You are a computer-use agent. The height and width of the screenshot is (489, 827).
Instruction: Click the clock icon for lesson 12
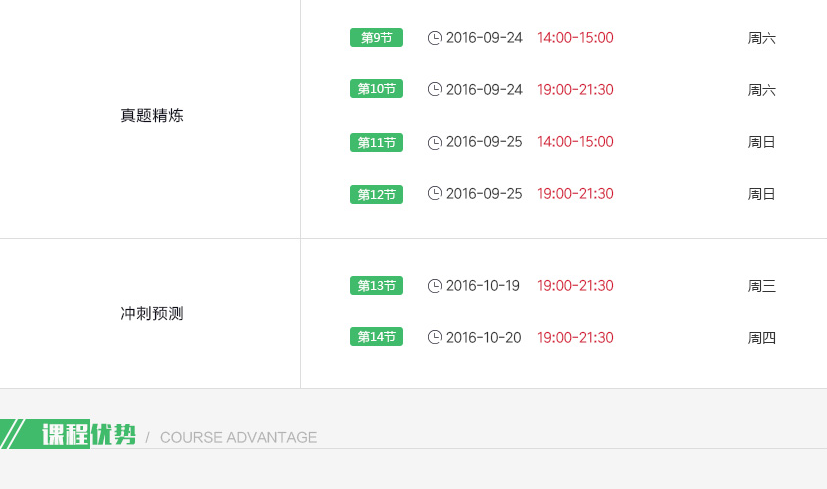tap(434, 194)
